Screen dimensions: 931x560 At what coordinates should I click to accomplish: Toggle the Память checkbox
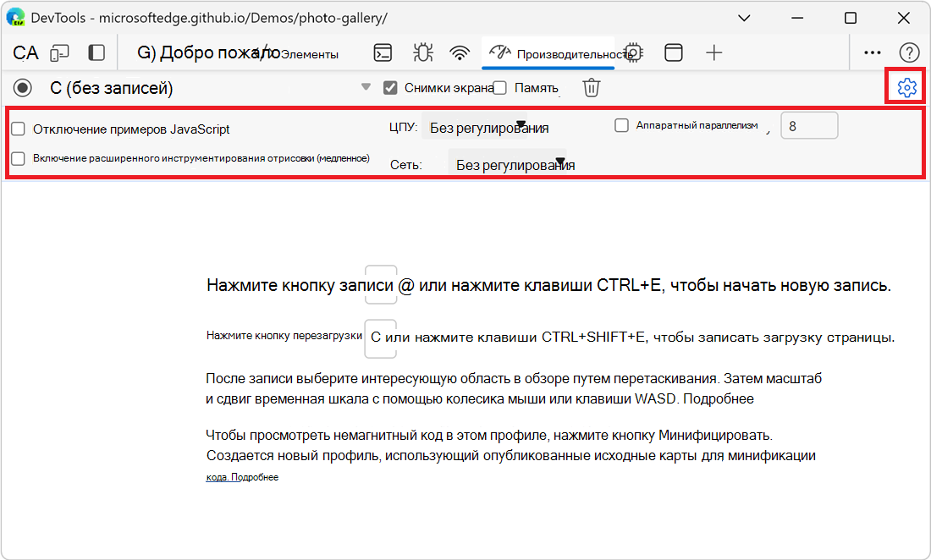tap(499, 86)
